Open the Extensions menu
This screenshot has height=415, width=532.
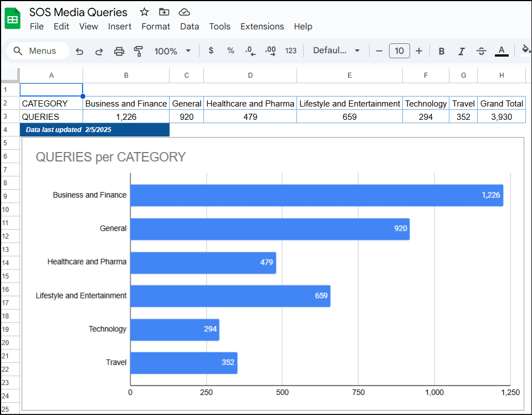coord(262,27)
